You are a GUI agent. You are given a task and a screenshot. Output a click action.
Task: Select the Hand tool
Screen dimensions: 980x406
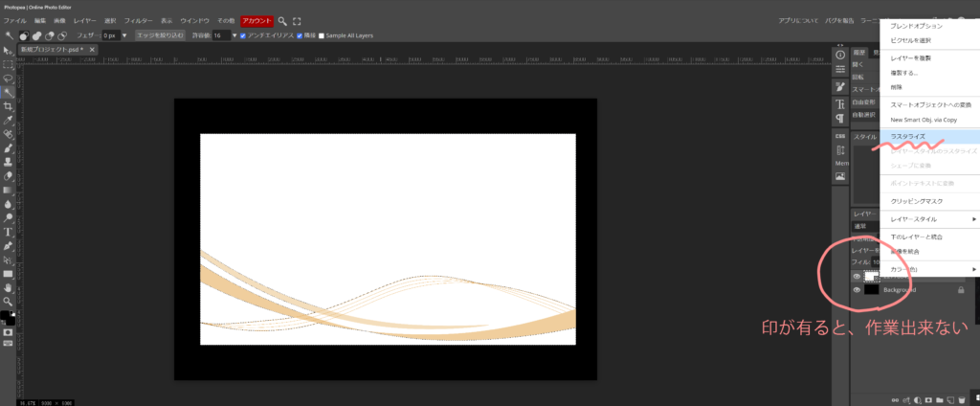tap(8, 287)
